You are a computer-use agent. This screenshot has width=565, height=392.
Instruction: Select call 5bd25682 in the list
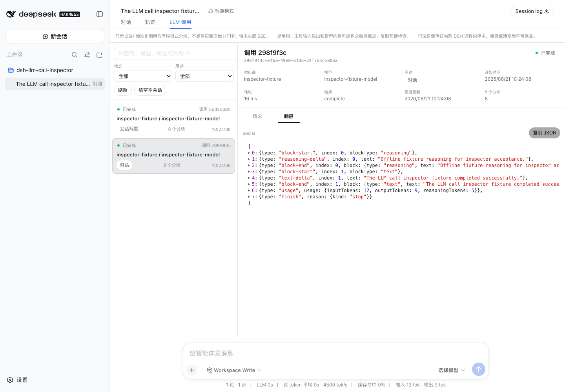tap(173, 120)
